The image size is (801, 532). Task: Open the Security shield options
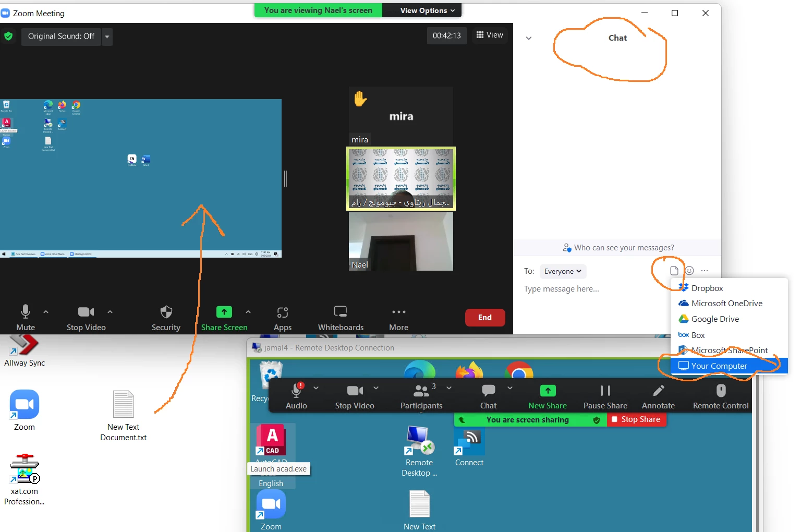(x=166, y=317)
